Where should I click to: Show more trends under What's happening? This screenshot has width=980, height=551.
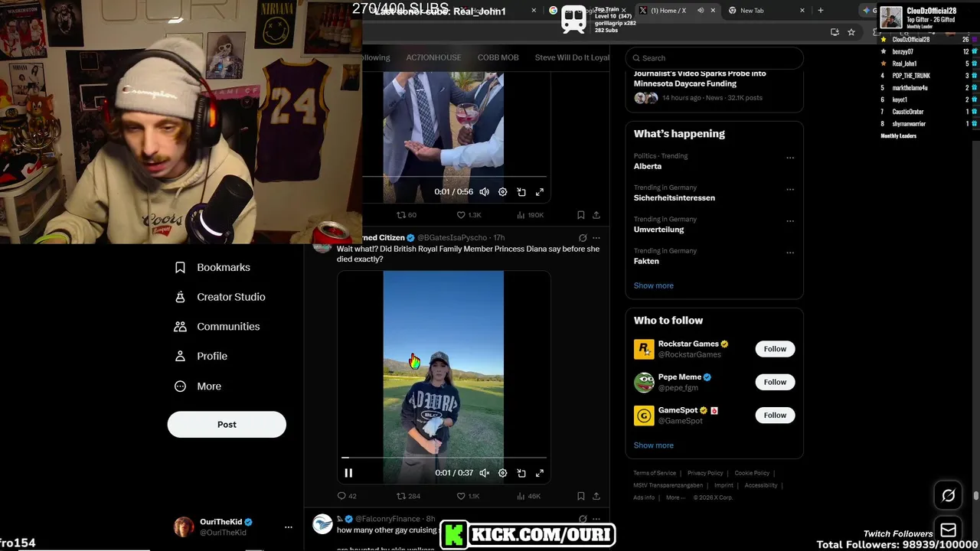click(653, 285)
